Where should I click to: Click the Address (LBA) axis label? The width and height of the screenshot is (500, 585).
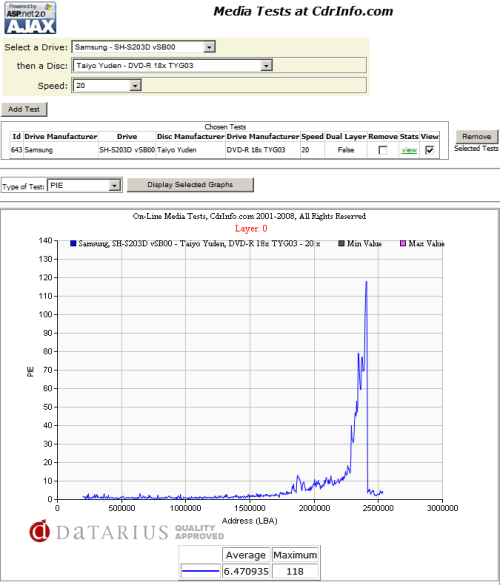[250, 520]
